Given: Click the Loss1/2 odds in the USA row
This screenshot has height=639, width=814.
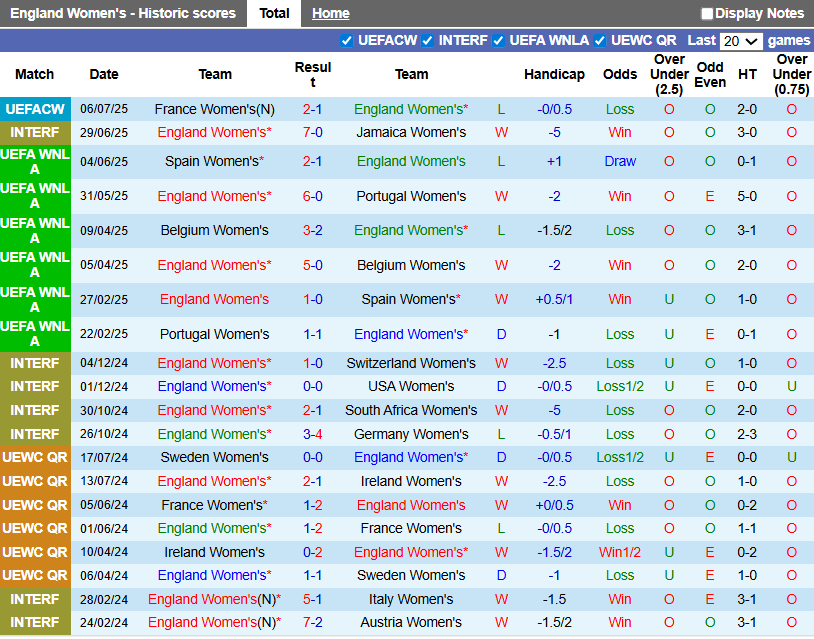Looking at the screenshot, I should click(x=620, y=387).
